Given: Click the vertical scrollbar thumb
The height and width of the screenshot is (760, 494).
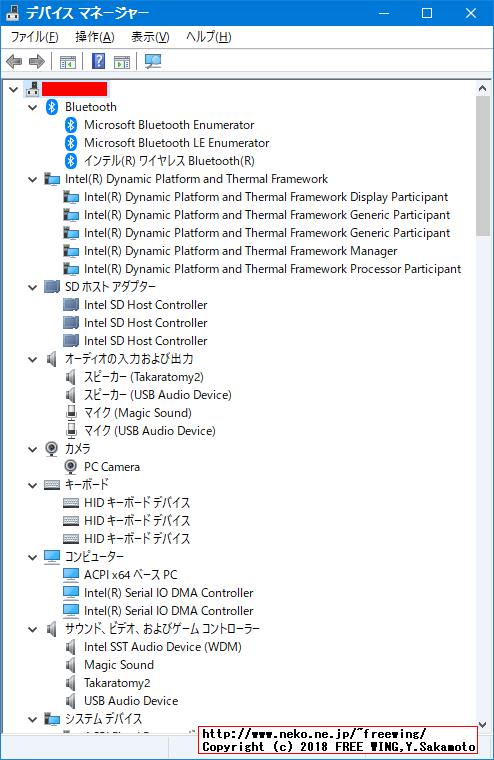Looking at the screenshot, I should [x=482, y=166].
